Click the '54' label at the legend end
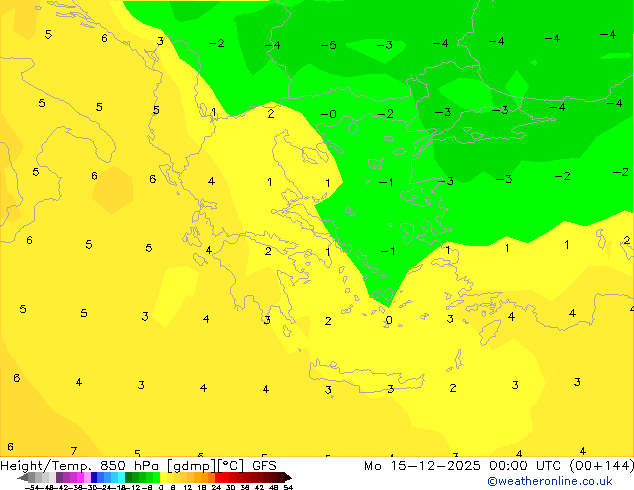This screenshot has width=634, height=490. tap(288, 487)
